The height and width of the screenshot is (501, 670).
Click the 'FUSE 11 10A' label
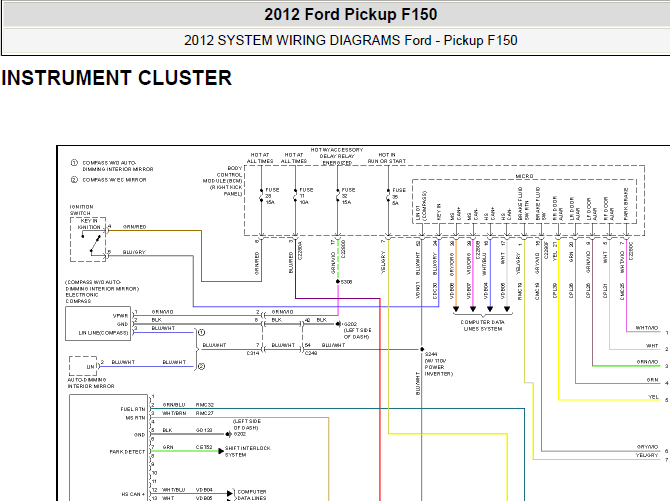point(306,196)
